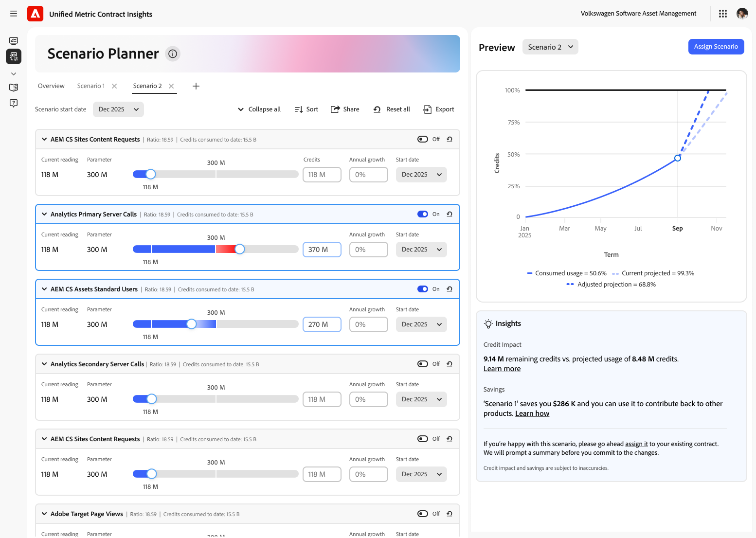The width and height of the screenshot is (756, 538).
Task: Click the Sort toolbar button
Action: [x=306, y=109]
